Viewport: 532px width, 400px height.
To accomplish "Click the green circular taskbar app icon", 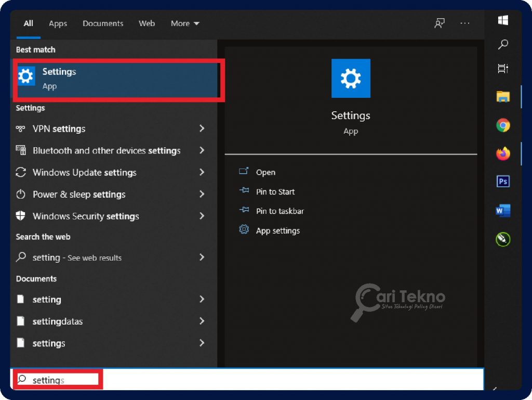I will click(x=503, y=239).
